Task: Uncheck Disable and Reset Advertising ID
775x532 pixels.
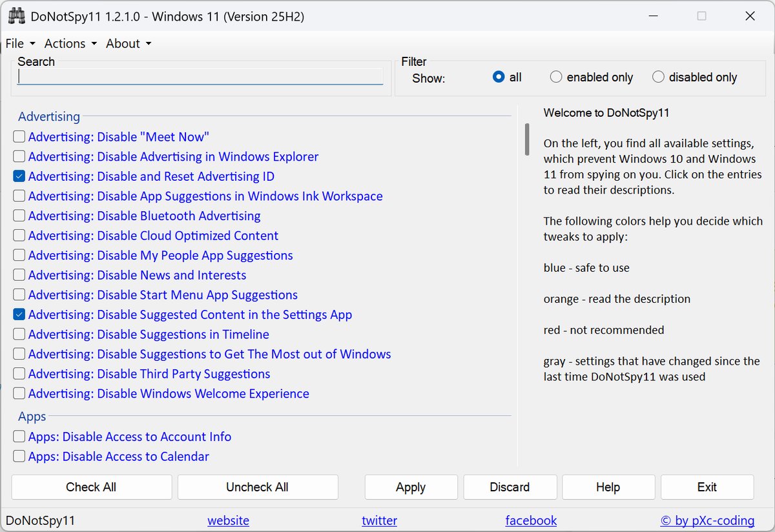Action: (19, 176)
